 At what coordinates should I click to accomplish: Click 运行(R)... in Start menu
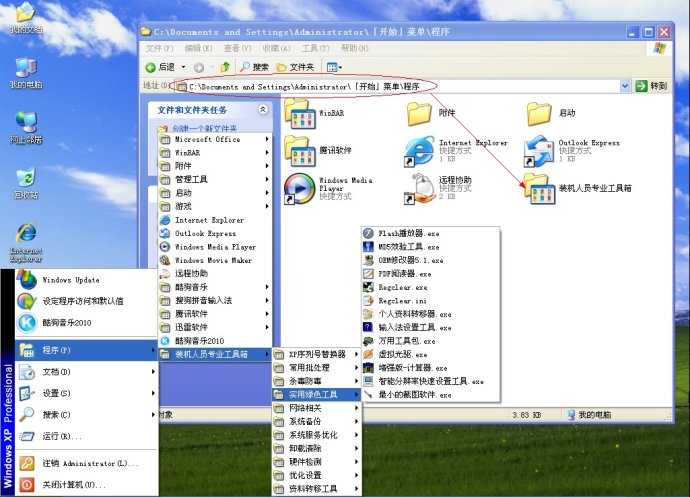click(x=86, y=436)
